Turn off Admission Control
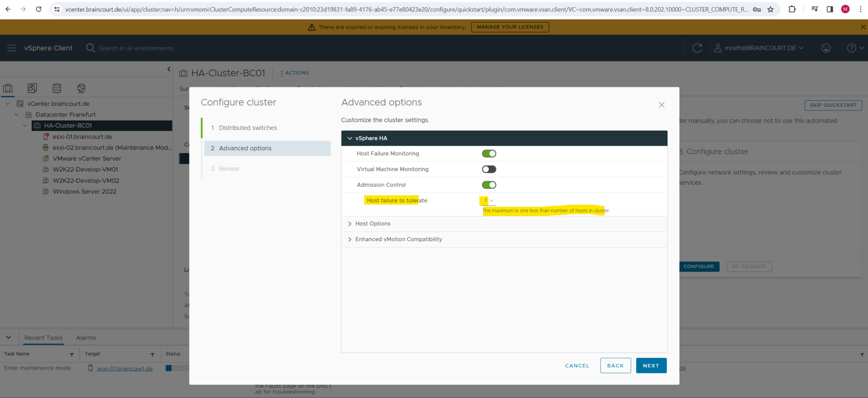Image resolution: width=868 pixels, height=398 pixels. tap(488, 185)
